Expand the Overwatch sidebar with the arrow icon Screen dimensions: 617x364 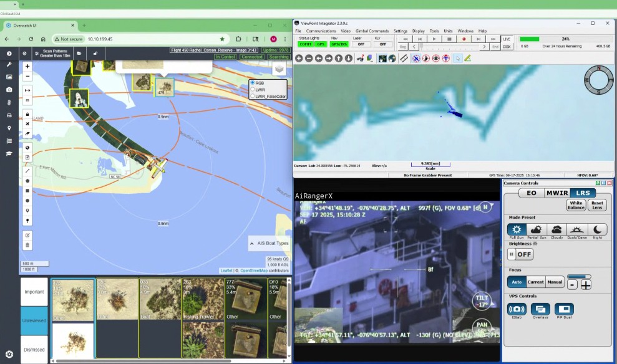(x=9, y=53)
